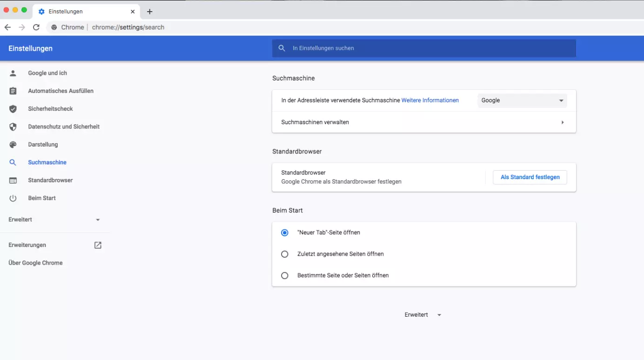Screen dimensions: 644x360
Task: Focus the In Einstellungen suchen search field
Action: pyautogui.click(x=424, y=48)
